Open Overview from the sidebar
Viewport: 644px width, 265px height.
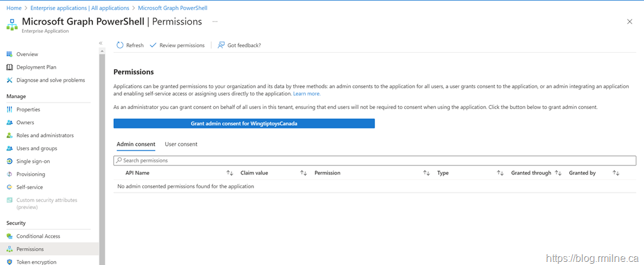click(x=27, y=54)
